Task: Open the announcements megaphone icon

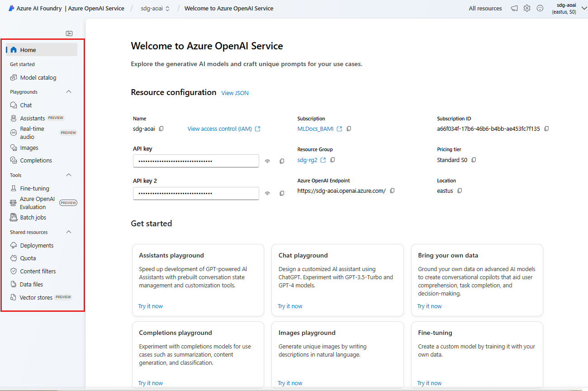Action: [514, 8]
